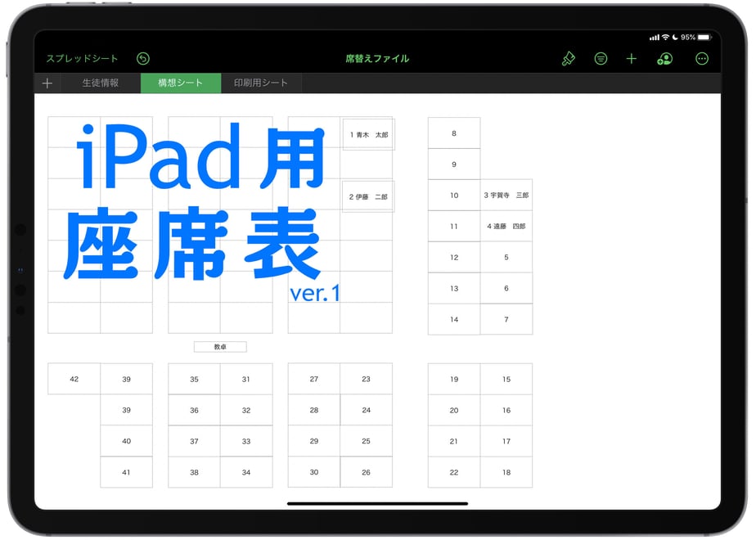Select seat cell 29

314,441
